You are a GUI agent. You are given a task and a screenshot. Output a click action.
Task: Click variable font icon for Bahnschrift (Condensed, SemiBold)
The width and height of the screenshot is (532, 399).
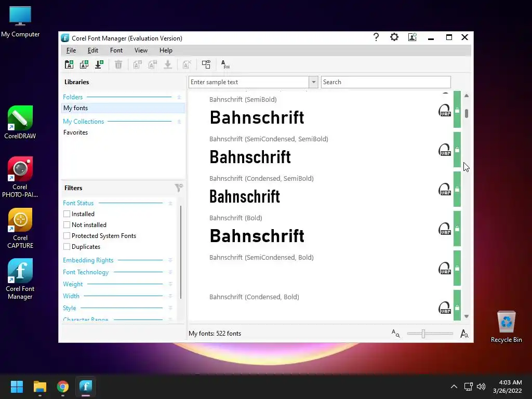click(x=445, y=189)
